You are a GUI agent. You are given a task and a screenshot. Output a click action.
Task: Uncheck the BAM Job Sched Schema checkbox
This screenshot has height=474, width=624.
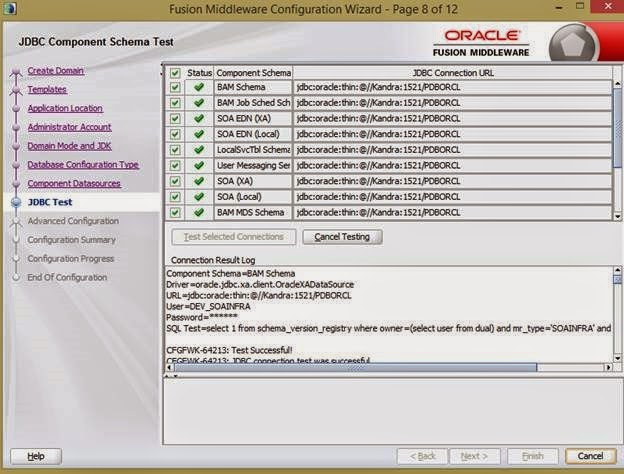click(x=175, y=103)
